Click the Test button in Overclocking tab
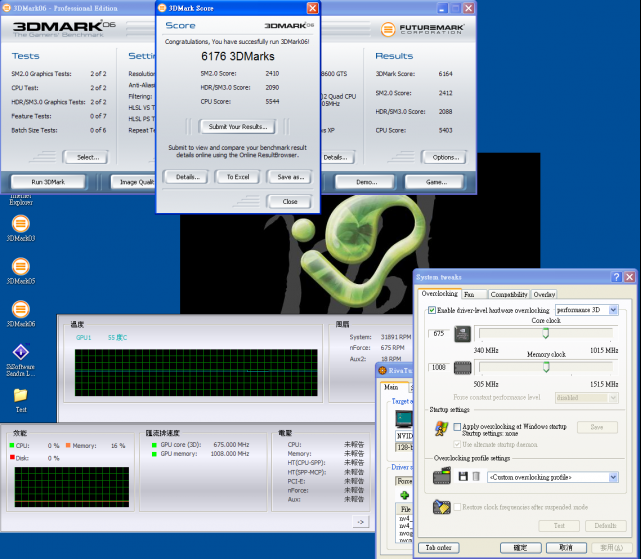This screenshot has width=641, height=559. [559, 525]
